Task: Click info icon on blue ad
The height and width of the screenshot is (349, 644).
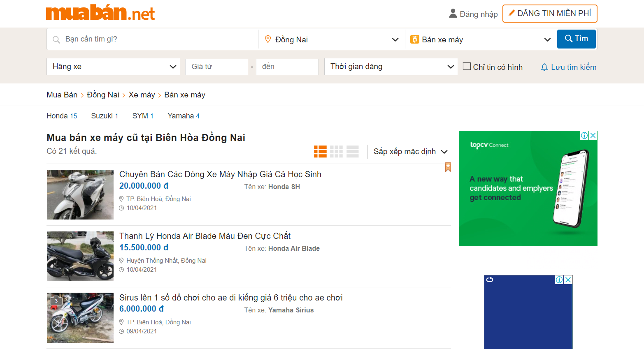Action: (559, 280)
